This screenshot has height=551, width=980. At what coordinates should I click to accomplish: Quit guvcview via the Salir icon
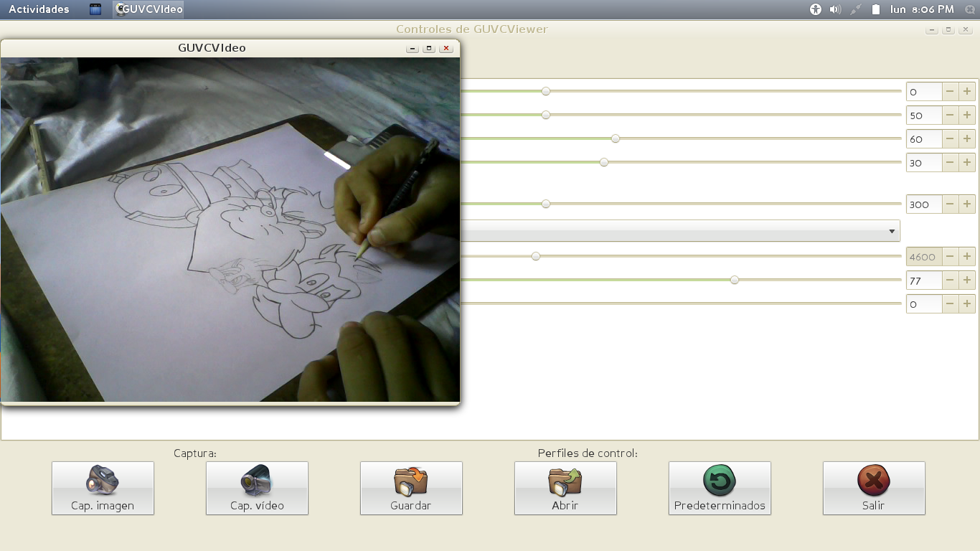tap(873, 488)
